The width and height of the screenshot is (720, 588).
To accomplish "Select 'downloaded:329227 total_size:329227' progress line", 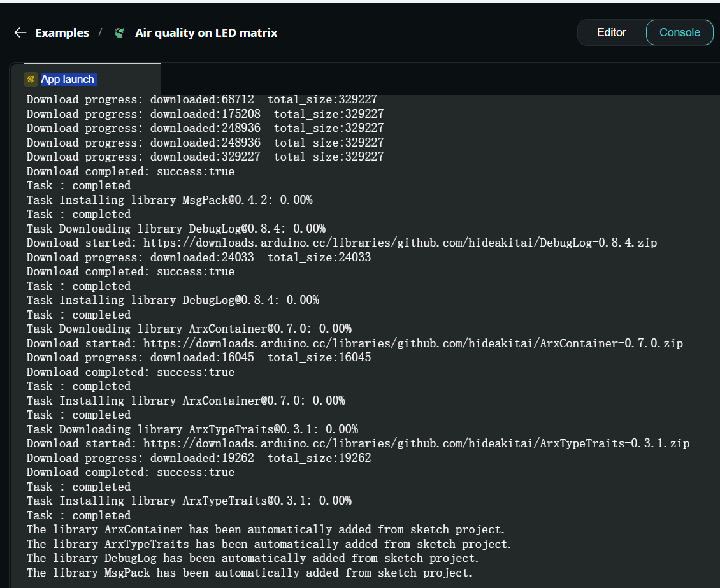I will [205, 157].
